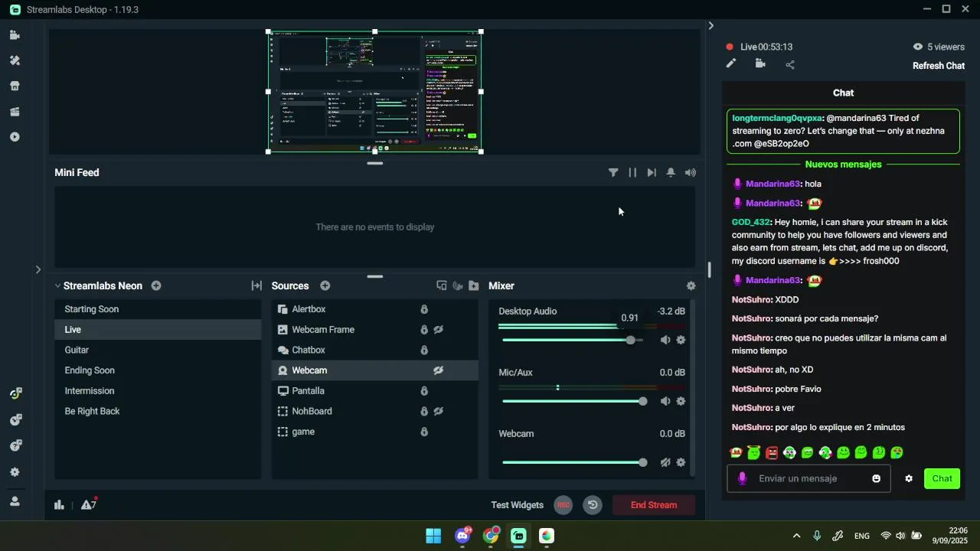
Task: Add a source folder with the folder icon
Action: (x=474, y=285)
